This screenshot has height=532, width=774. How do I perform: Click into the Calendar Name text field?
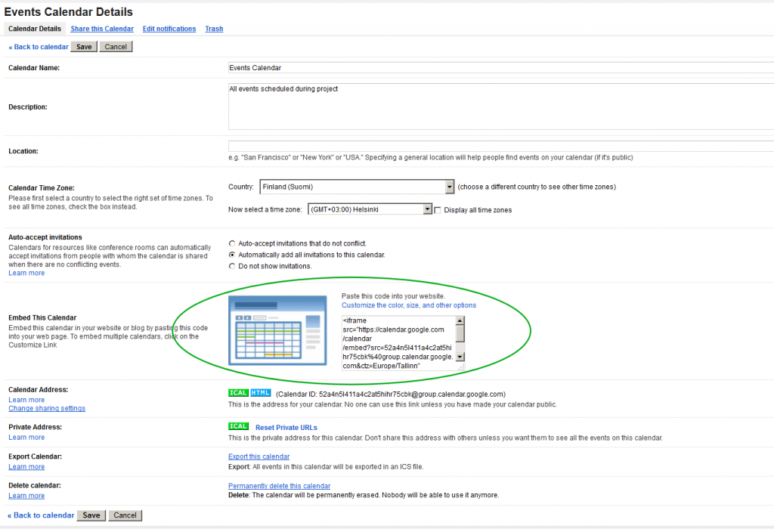(499, 67)
